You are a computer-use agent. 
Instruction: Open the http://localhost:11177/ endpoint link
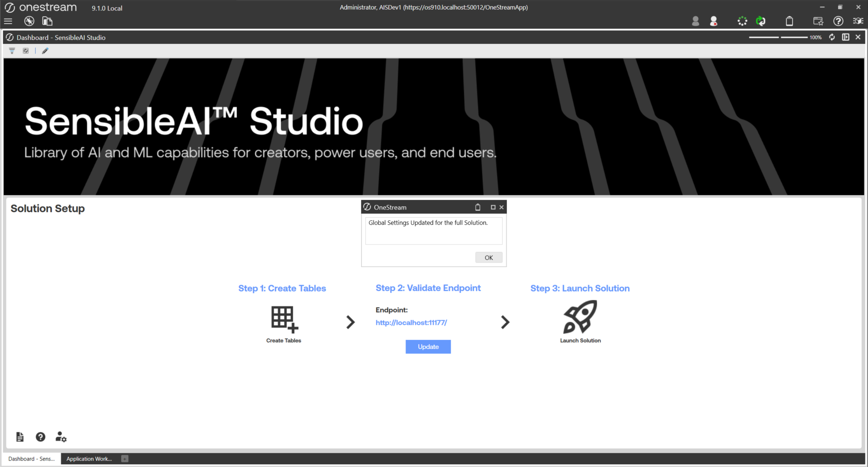click(411, 323)
